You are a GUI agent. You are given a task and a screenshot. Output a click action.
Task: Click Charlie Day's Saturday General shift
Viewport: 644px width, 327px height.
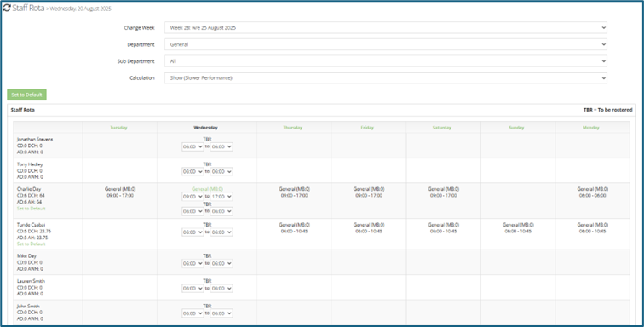(x=444, y=192)
